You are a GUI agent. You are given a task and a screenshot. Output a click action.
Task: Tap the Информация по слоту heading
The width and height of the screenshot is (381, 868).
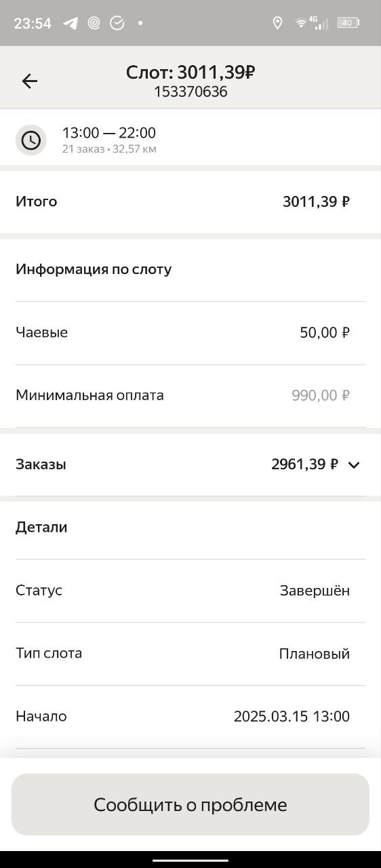coord(94,270)
